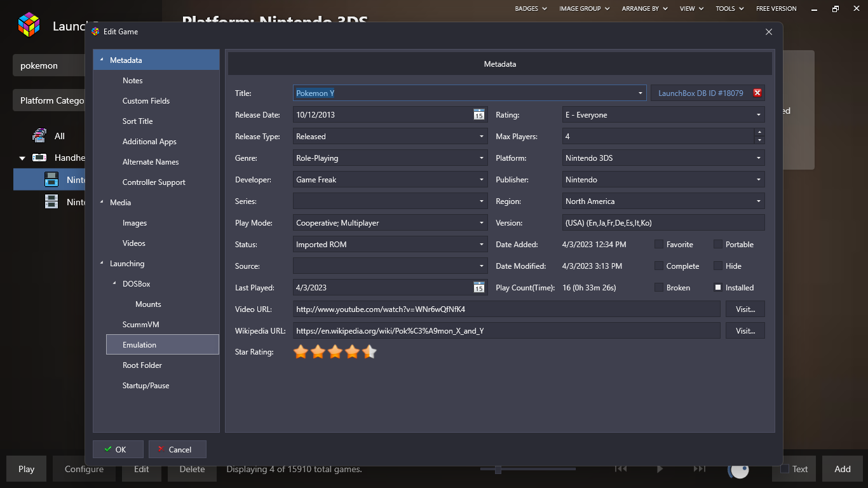Collapse the Metadata tree section
The image size is (868, 488).
[x=102, y=60]
